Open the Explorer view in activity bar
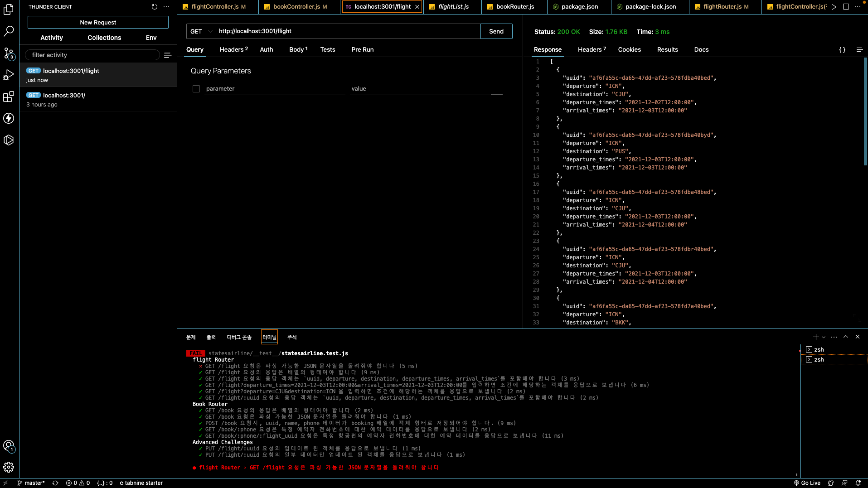Screen dimensions: 868x488 point(9,9)
